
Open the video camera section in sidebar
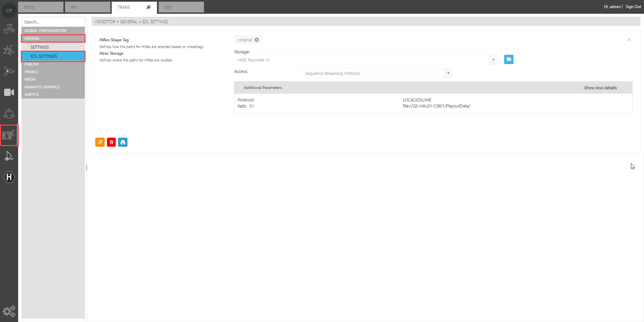coord(9,92)
